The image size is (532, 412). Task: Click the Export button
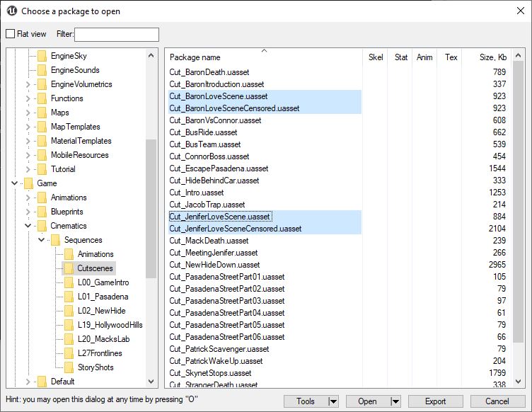(435, 401)
